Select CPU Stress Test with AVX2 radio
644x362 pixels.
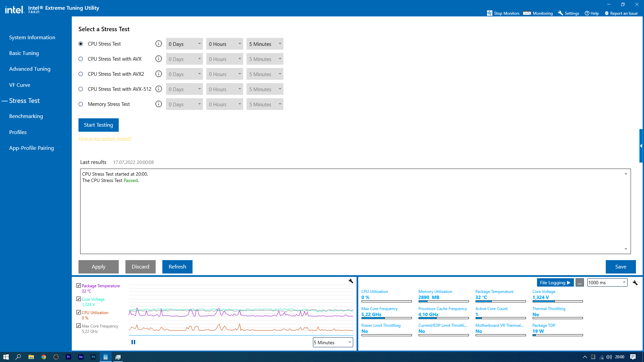pos(81,74)
